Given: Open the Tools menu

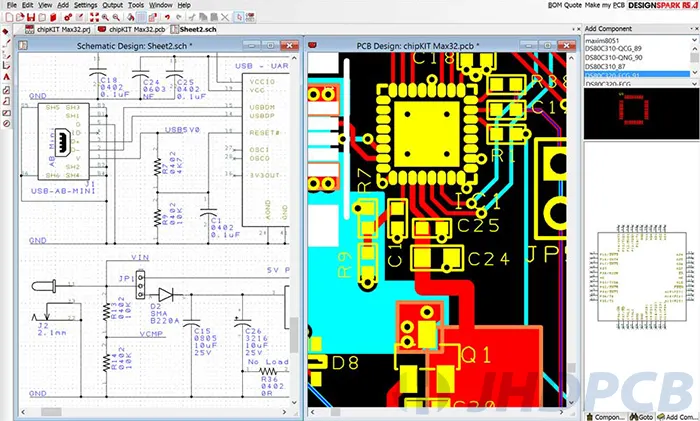Looking at the screenshot, I should pos(136,5).
